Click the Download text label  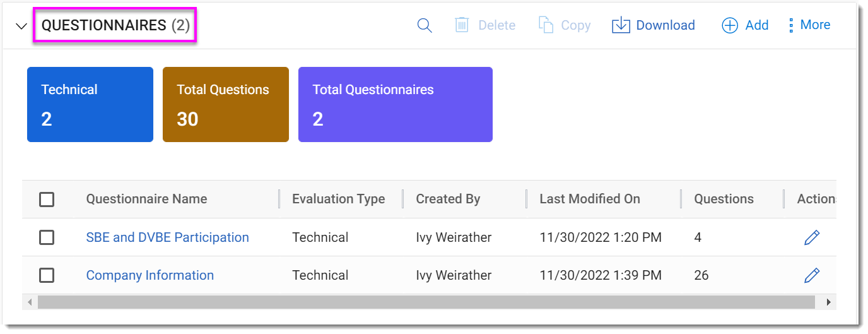coord(666,25)
